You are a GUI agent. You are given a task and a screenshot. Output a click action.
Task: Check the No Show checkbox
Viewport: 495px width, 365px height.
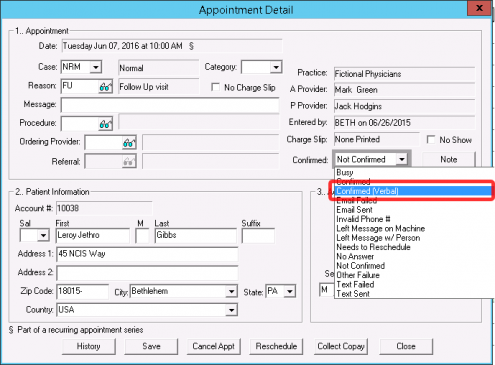pyautogui.click(x=431, y=140)
